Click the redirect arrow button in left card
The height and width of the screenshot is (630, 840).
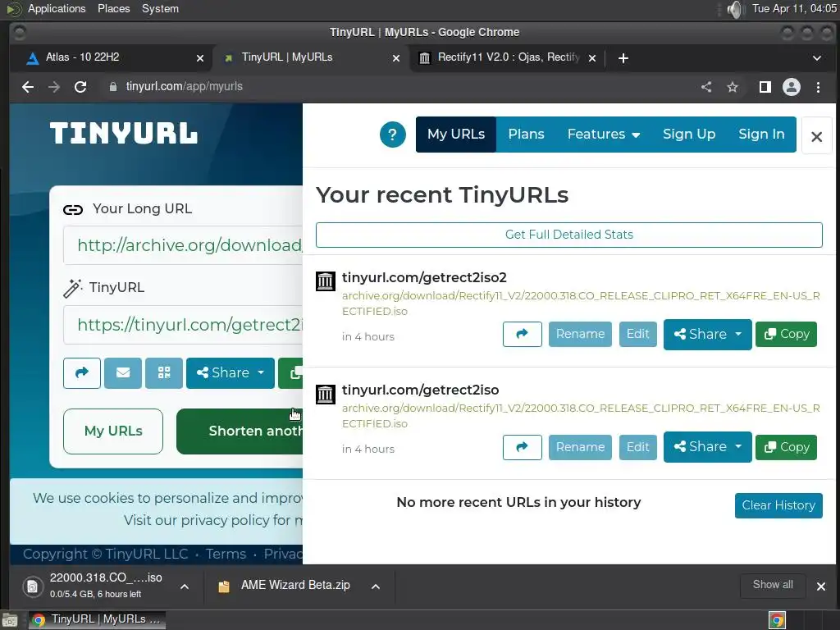(x=82, y=373)
